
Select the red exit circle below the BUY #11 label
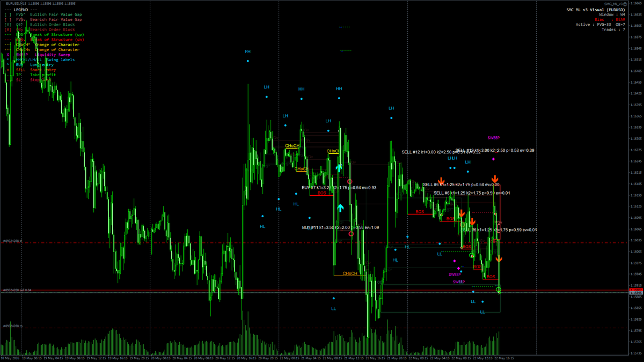[x=351, y=234]
